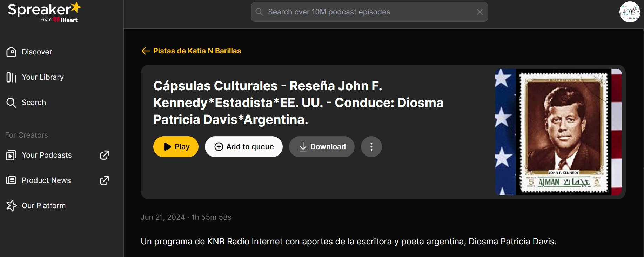Click the For Creators heading
This screenshot has width=644, height=257.
(27, 135)
